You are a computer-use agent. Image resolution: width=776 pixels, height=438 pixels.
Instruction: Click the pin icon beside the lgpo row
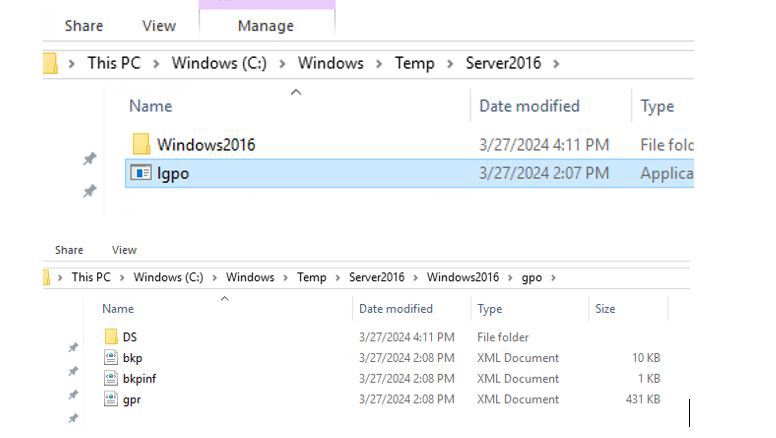[90, 191]
